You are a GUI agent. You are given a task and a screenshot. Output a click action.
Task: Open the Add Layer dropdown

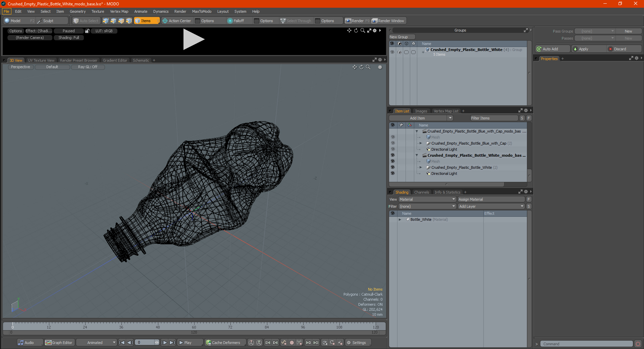click(x=491, y=206)
